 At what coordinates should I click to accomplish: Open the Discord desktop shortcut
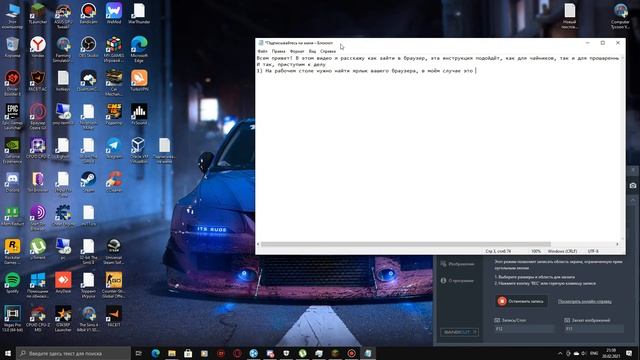[12, 182]
